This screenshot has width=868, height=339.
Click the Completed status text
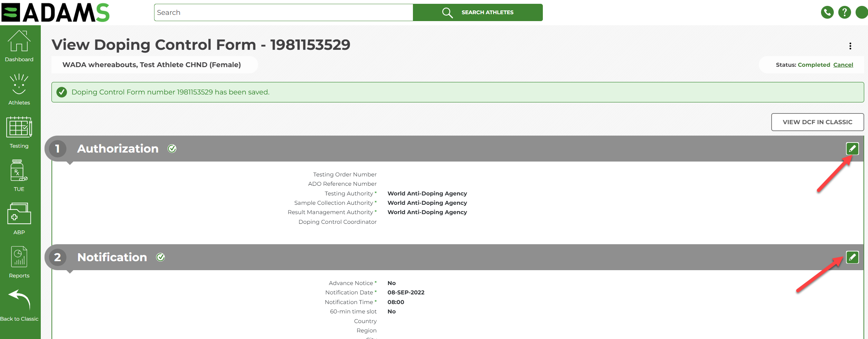(x=814, y=65)
